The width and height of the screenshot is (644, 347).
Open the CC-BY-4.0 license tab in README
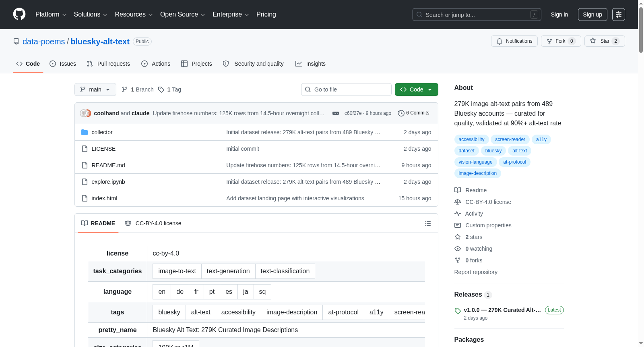point(153,223)
